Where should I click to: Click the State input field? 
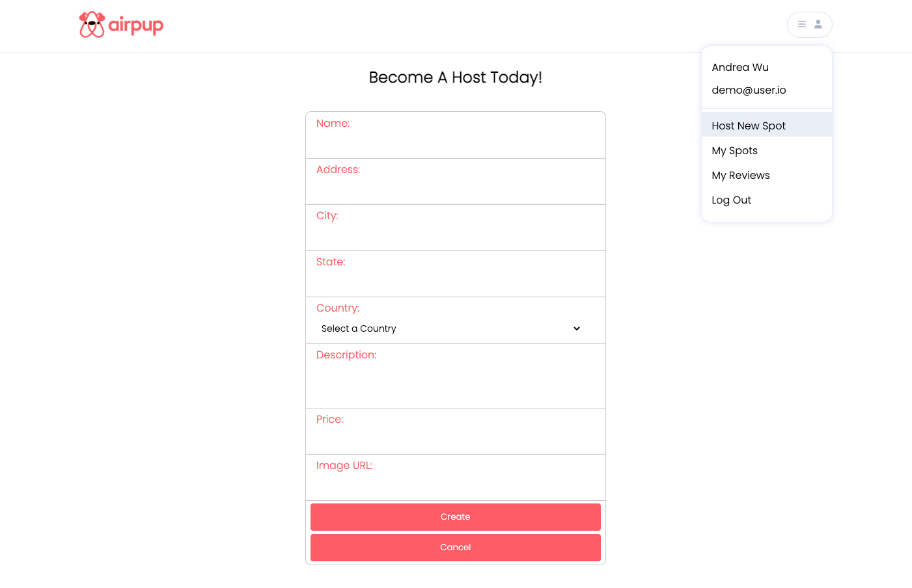pos(455,281)
